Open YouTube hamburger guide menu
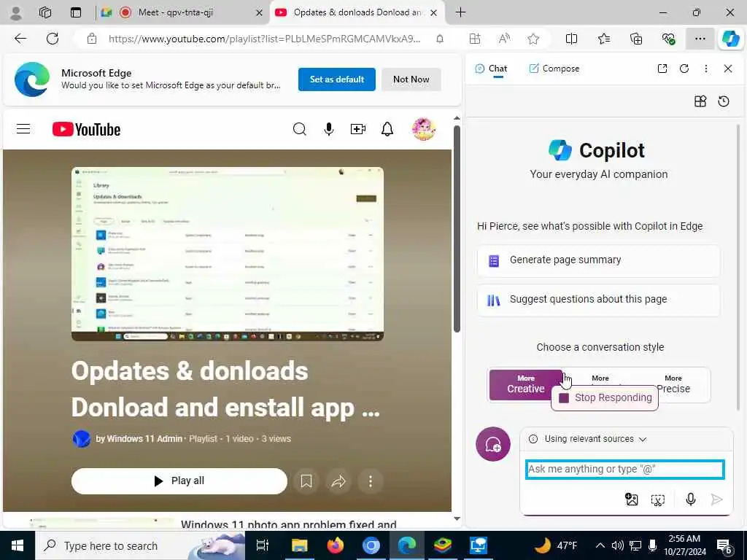 (x=23, y=129)
